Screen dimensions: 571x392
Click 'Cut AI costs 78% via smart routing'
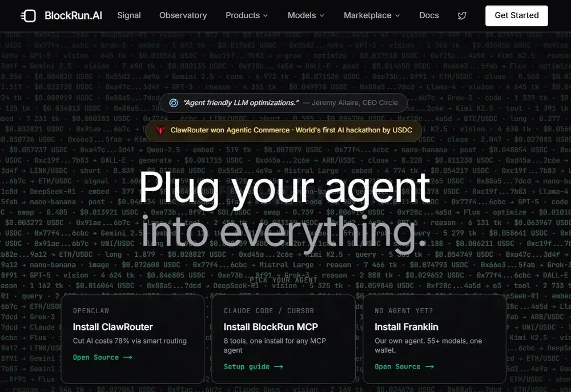click(x=130, y=341)
